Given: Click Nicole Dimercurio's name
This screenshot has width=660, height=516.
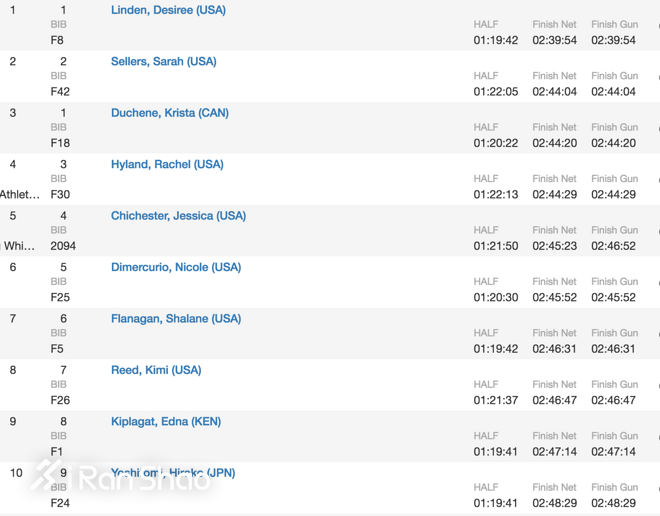Looking at the screenshot, I should [176, 267].
